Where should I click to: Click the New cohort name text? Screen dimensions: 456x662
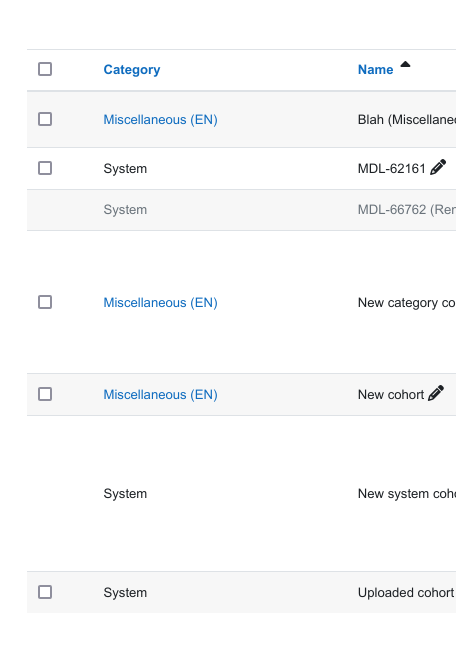(391, 395)
